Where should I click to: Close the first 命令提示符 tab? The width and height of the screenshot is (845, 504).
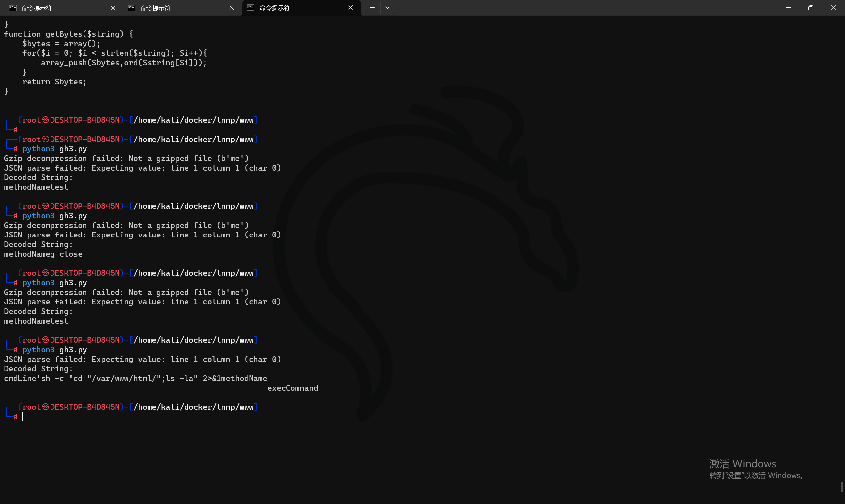point(113,8)
